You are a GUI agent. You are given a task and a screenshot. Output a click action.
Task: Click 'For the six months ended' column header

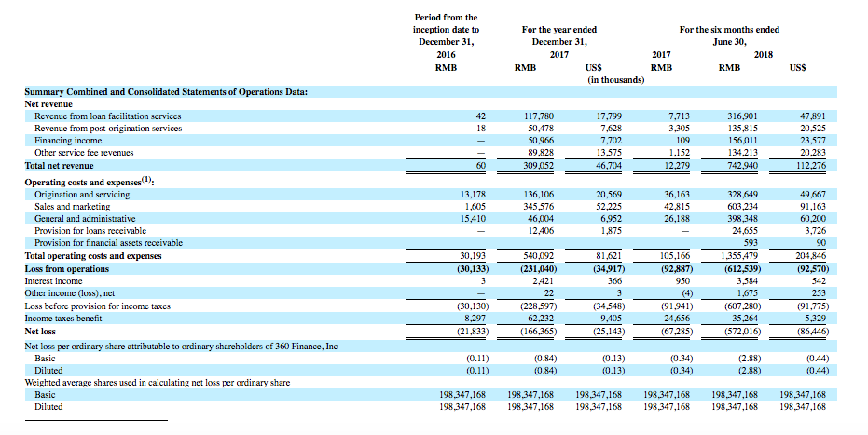(x=729, y=30)
